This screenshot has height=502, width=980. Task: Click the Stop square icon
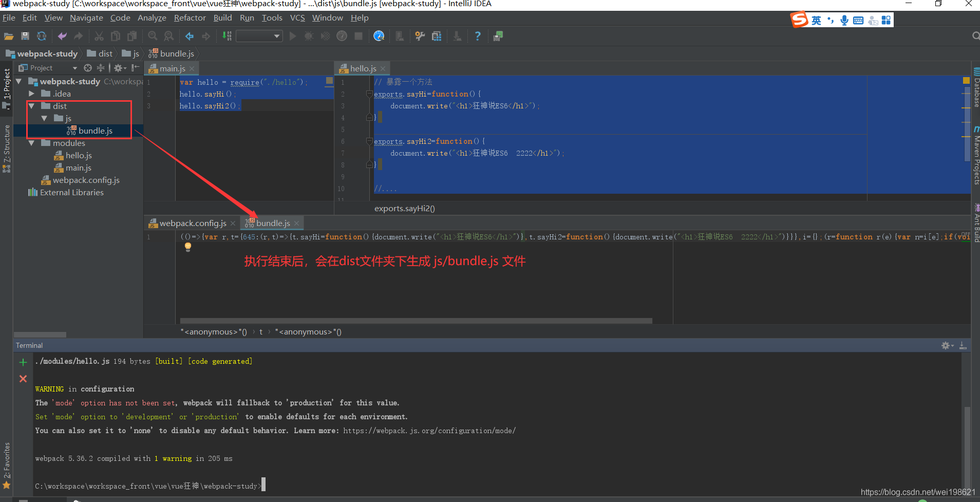coord(359,36)
